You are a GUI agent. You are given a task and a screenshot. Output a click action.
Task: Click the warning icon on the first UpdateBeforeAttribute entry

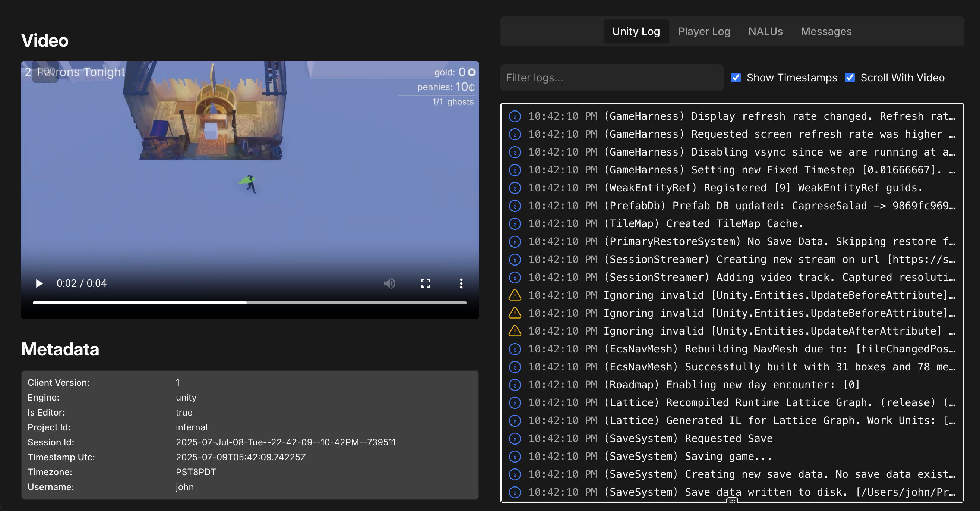515,295
